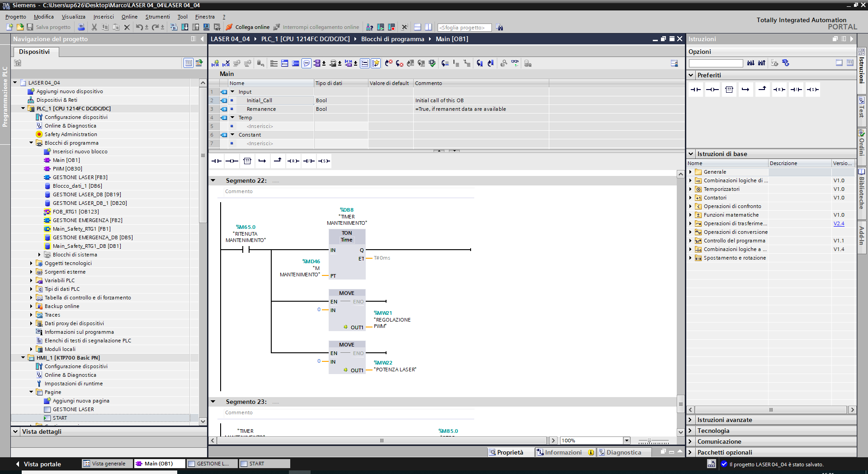Open the Visualizza menu

click(74, 17)
